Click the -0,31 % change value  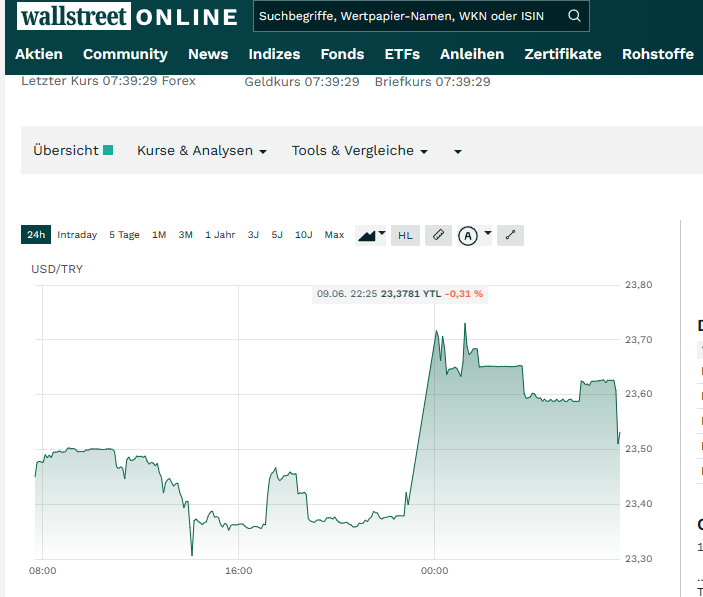(x=464, y=294)
